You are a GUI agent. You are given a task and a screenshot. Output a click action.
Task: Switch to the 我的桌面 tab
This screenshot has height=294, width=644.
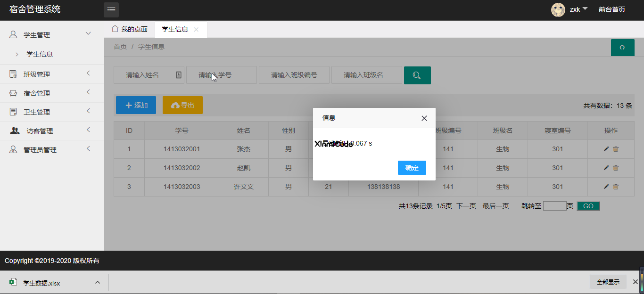[x=130, y=29]
